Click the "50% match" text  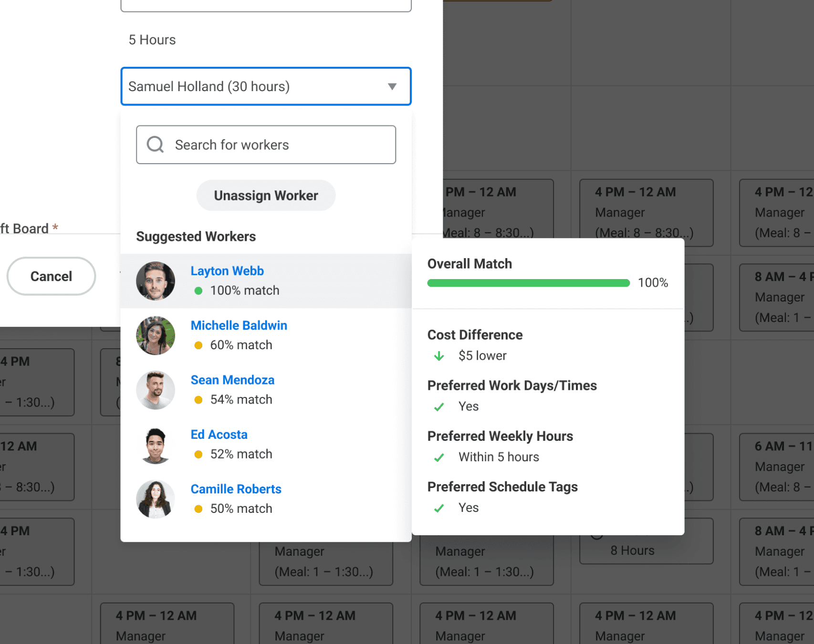click(241, 509)
